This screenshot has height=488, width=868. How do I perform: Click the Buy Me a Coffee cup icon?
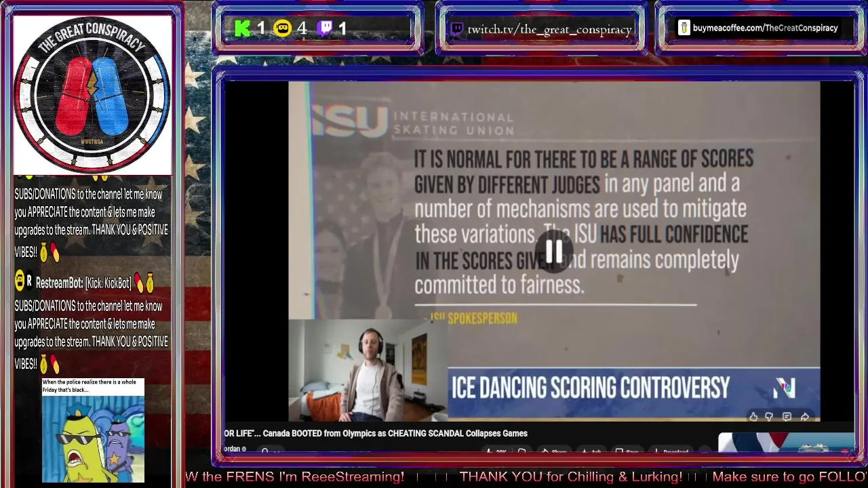coord(684,28)
